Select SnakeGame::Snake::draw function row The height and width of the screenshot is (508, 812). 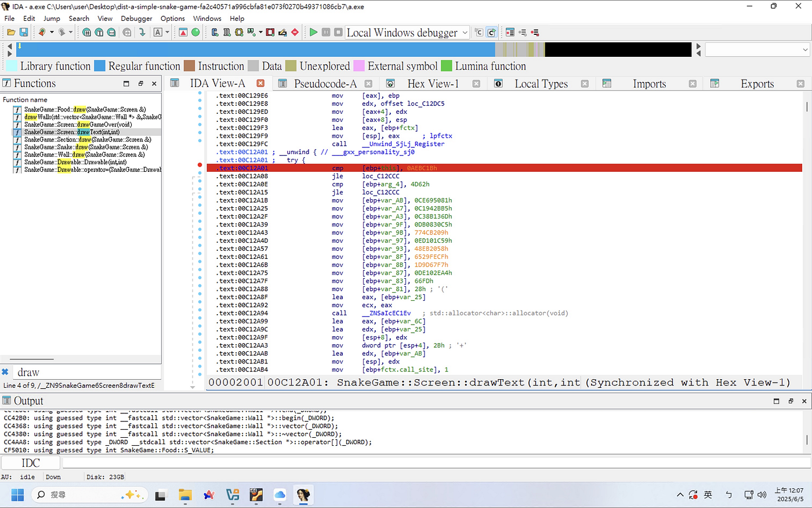point(86,147)
